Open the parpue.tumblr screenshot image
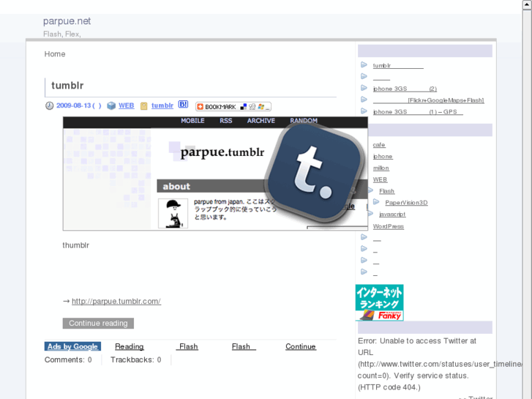 (215, 174)
